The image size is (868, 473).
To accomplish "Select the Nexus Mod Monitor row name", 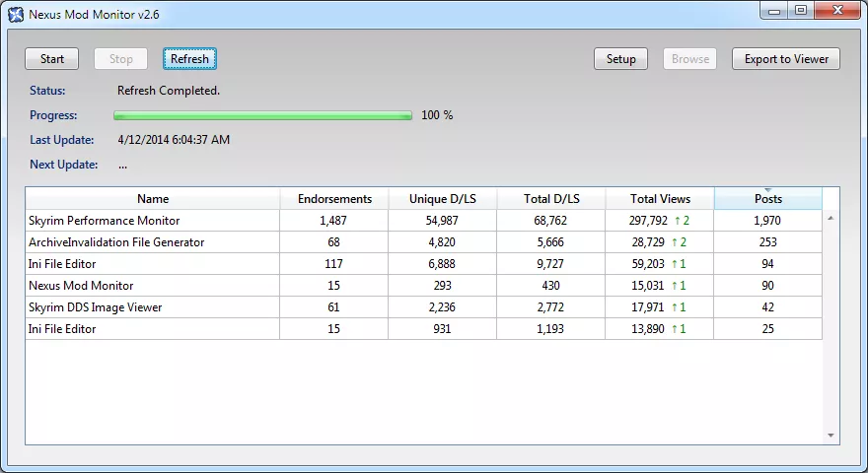I will tap(81, 286).
